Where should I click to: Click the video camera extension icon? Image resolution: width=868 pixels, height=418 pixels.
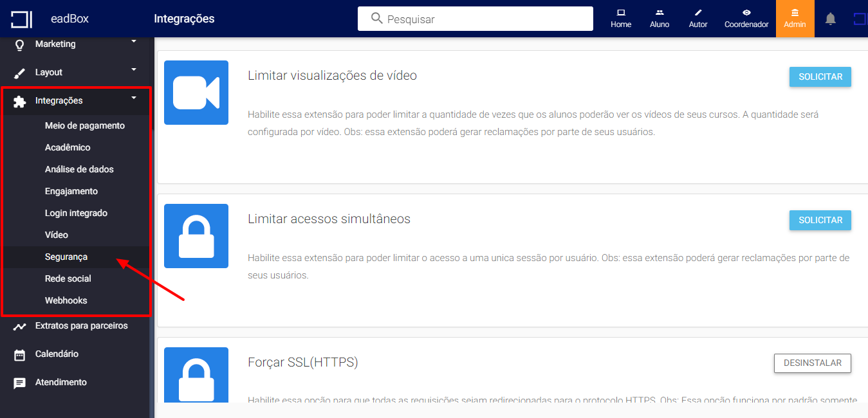(x=196, y=93)
